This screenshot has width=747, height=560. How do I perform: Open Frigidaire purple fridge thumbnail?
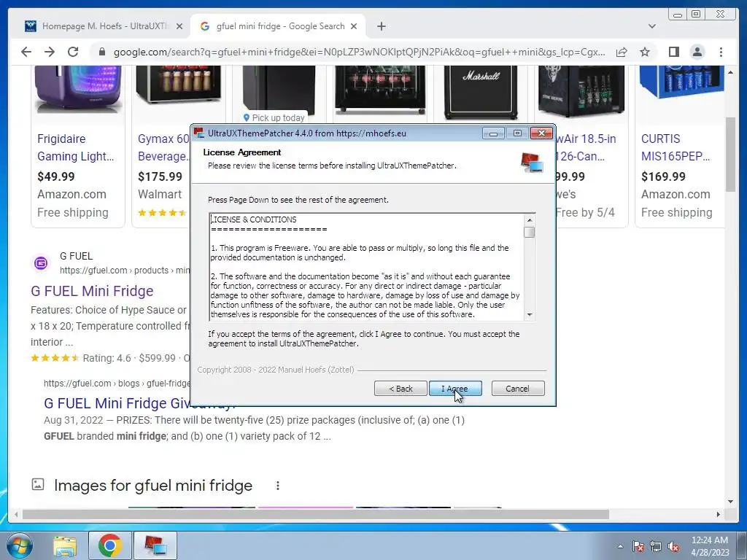click(x=79, y=90)
